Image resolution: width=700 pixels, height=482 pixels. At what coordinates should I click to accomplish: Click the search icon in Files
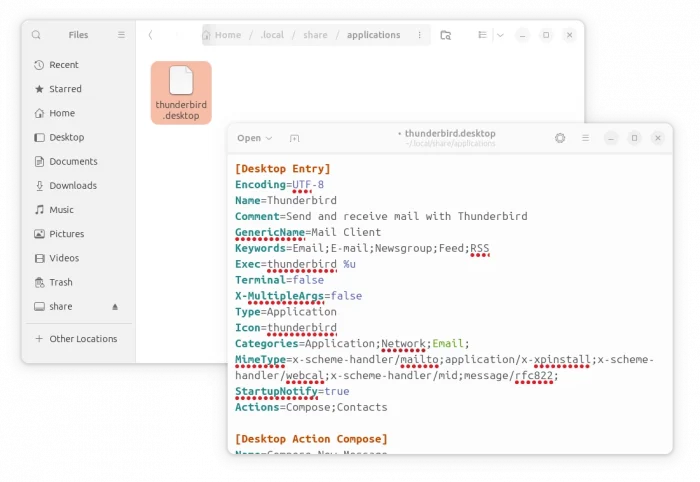coord(36,35)
